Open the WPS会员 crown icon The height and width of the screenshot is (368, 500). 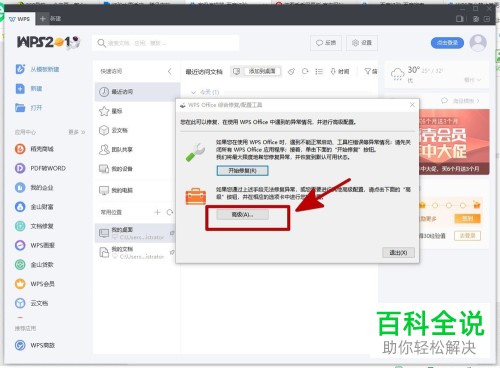[20, 284]
